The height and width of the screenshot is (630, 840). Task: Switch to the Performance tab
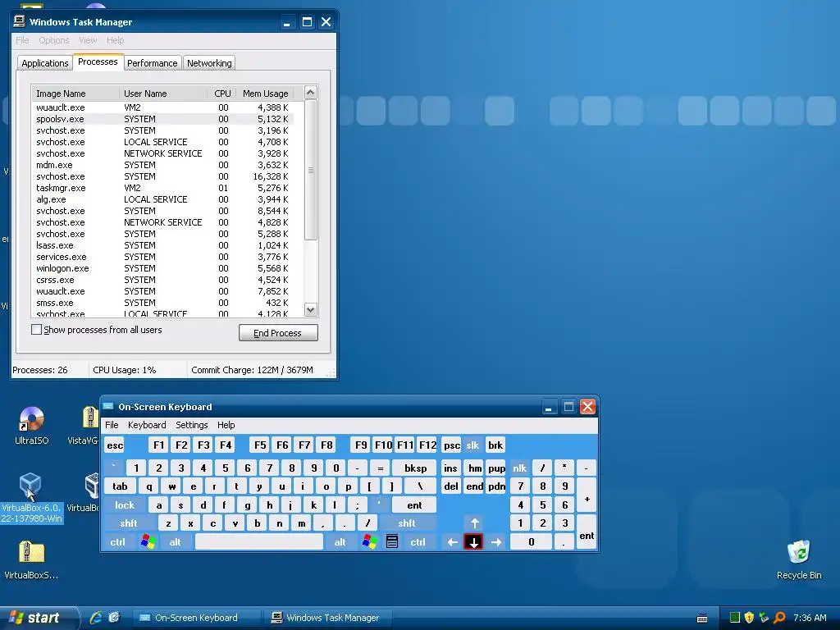pos(152,63)
